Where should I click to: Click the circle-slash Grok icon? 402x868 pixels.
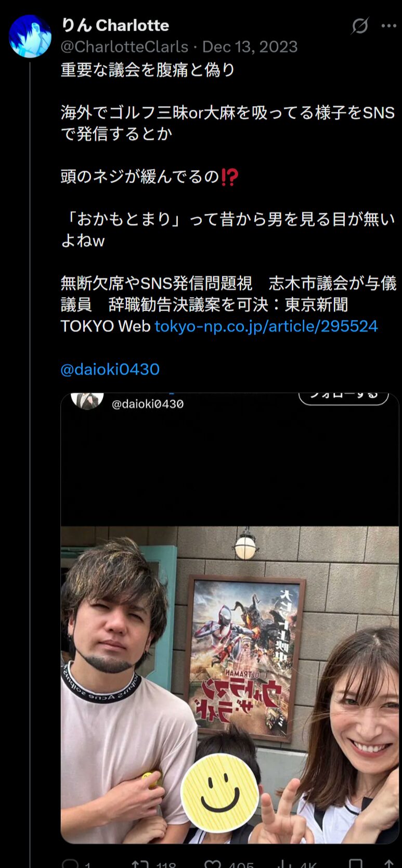pos(360,25)
